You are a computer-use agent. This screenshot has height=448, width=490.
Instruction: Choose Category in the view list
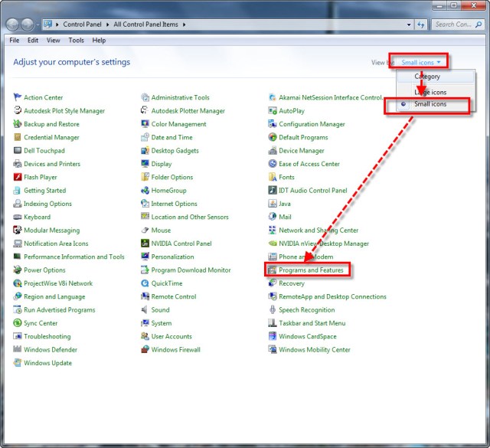427,77
